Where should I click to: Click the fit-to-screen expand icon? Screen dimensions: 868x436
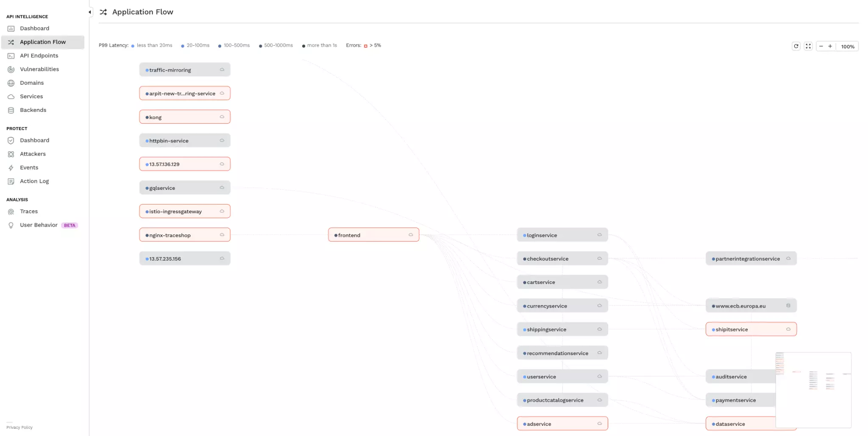click(x=808, y=46)
